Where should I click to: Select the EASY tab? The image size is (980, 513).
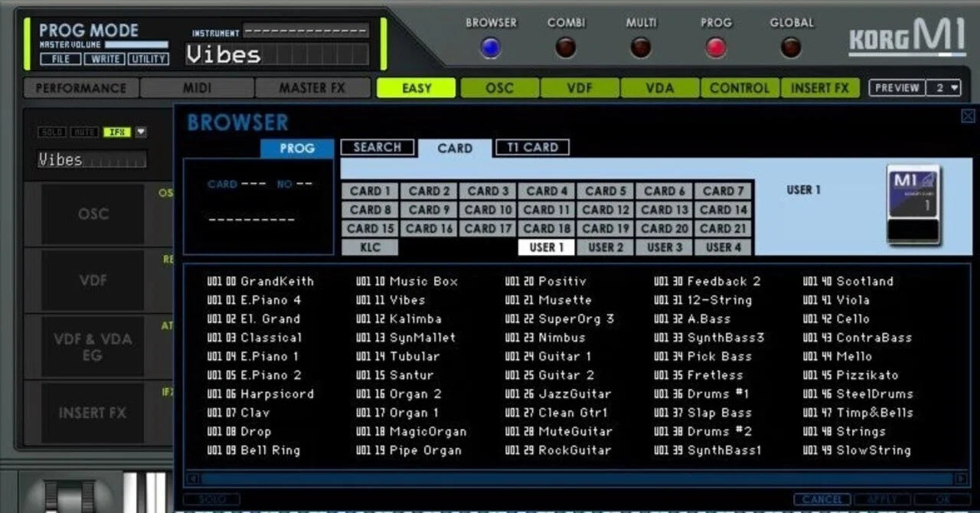click(x=416, y=88)
